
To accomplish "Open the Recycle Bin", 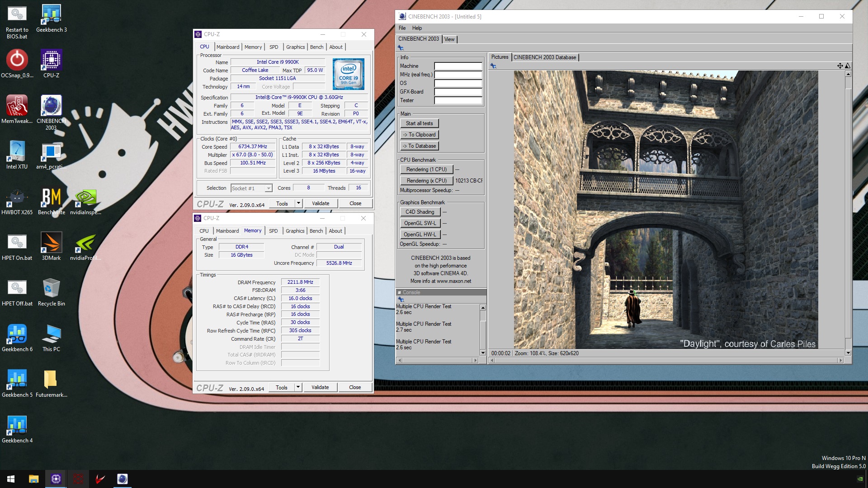I will click(51, 292).
